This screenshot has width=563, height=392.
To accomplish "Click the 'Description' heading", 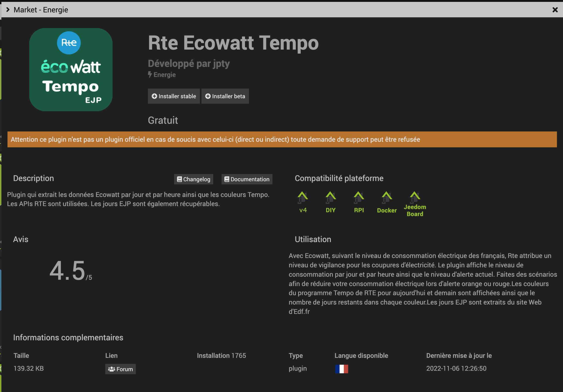I will click(34, 178).
